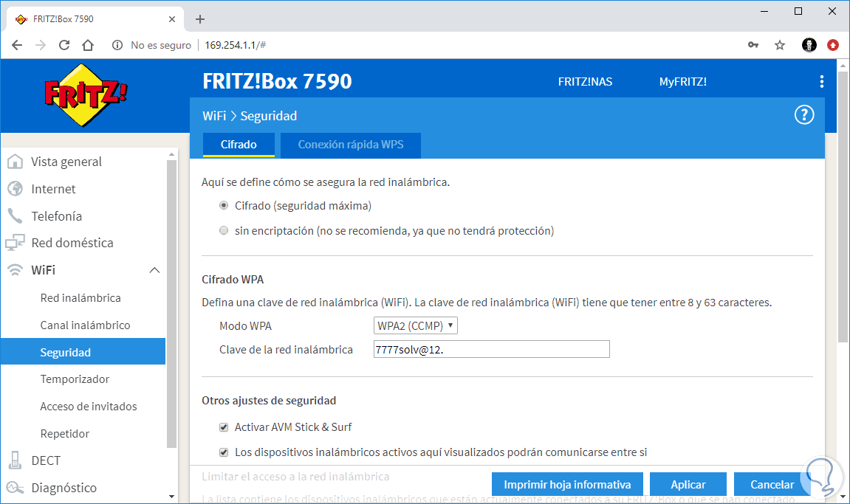
Task: Click the Cifrado WPA heading
Action: point(233,280)
